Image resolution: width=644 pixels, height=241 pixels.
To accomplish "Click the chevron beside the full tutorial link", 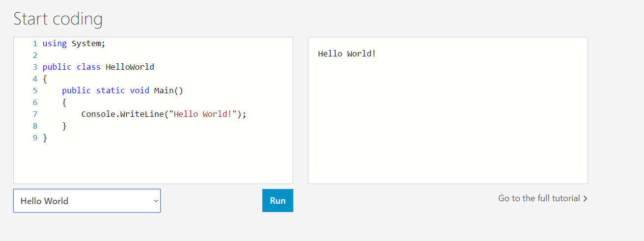I will pos(585,199).
